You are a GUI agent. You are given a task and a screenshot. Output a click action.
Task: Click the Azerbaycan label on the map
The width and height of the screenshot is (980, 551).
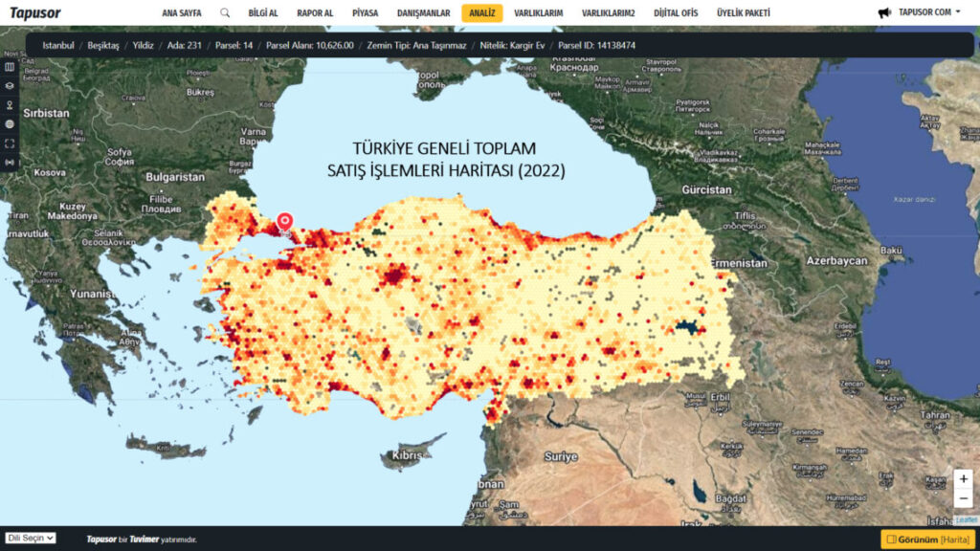[836, 261]
